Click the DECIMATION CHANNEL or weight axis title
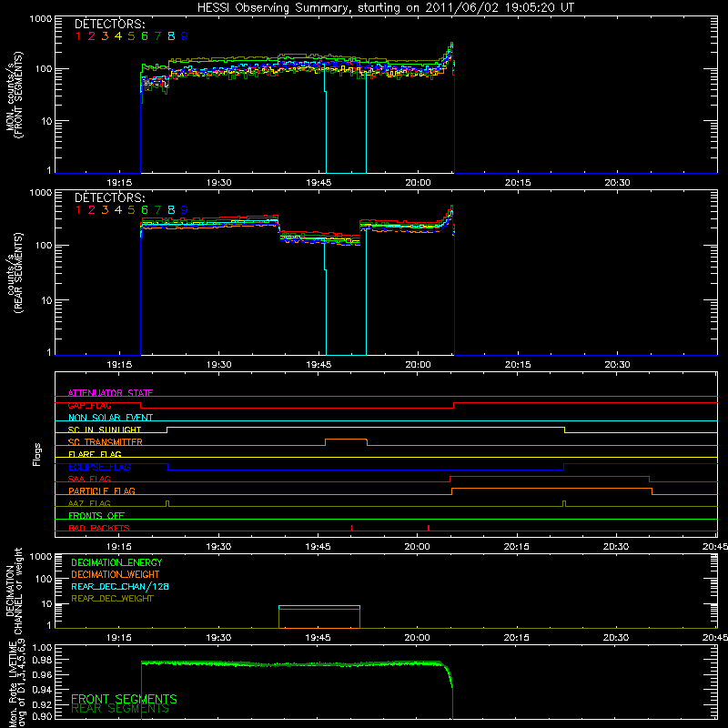This screenshot has width=728, height=728. [x=15, y=591]
